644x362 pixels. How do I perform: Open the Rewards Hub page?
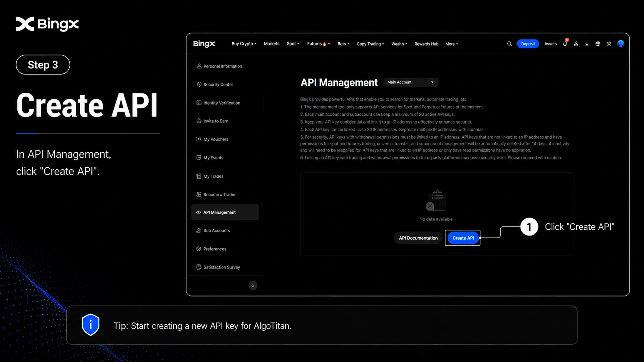coord(426,44)
